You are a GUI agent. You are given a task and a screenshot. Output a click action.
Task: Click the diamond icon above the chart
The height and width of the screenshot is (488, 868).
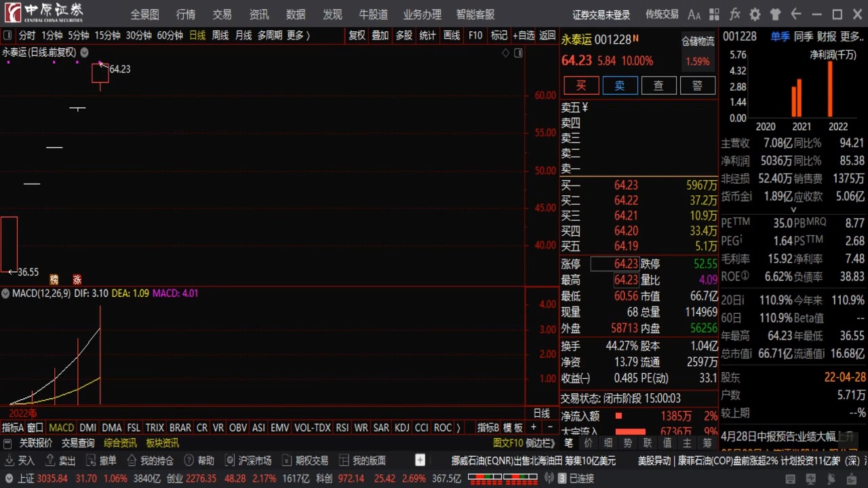click(x=505, y=53)
